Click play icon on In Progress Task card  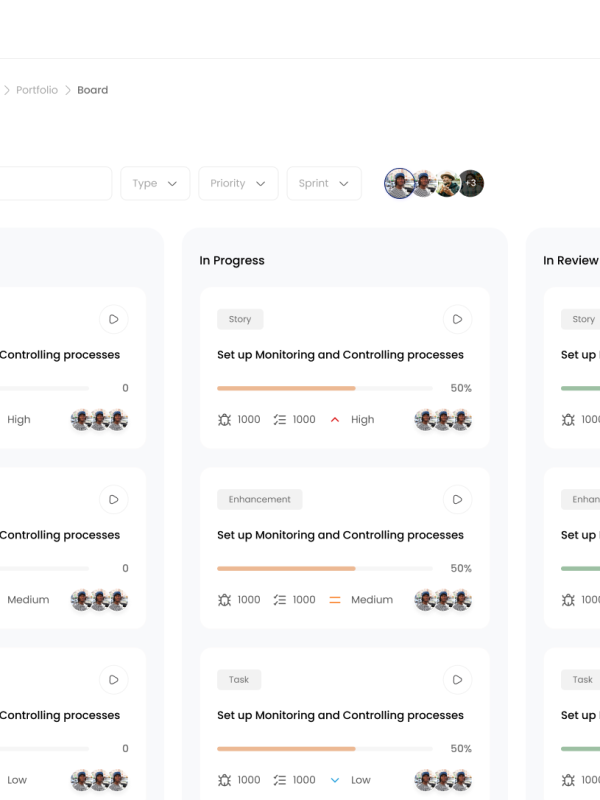pyautogui.click(x=457, y=679)
